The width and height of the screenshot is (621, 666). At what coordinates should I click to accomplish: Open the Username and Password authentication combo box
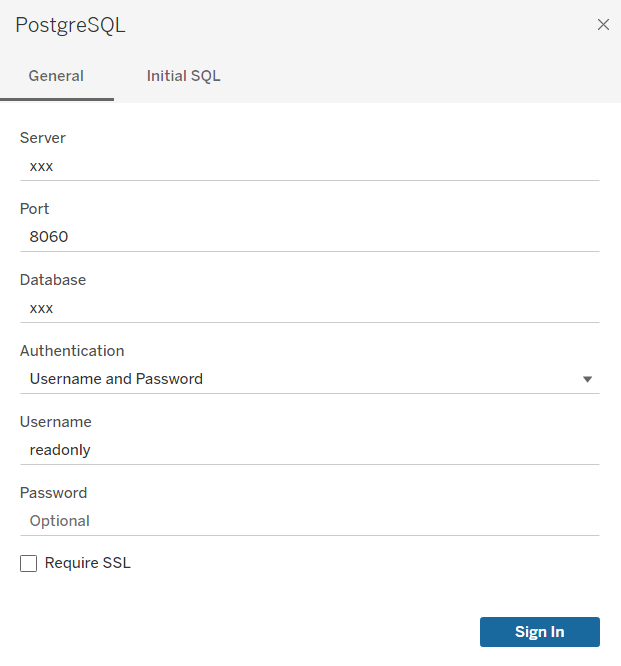pos(300,379)
